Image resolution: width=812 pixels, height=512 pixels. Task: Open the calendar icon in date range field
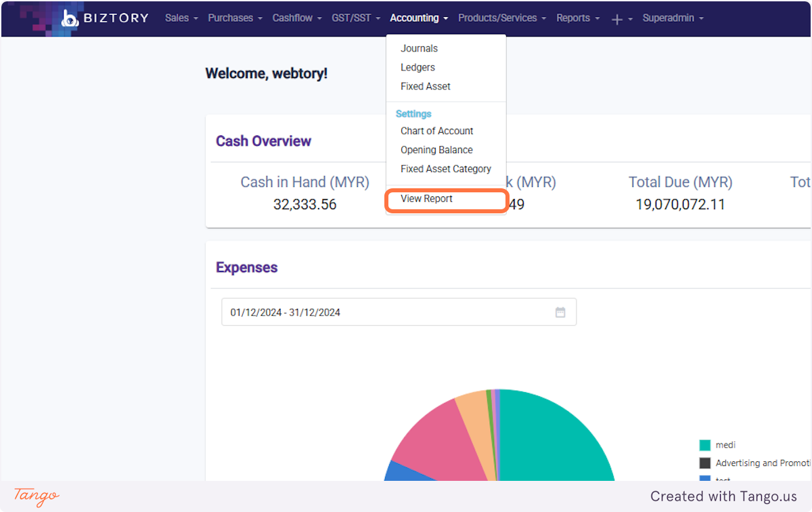click(560, 312)
